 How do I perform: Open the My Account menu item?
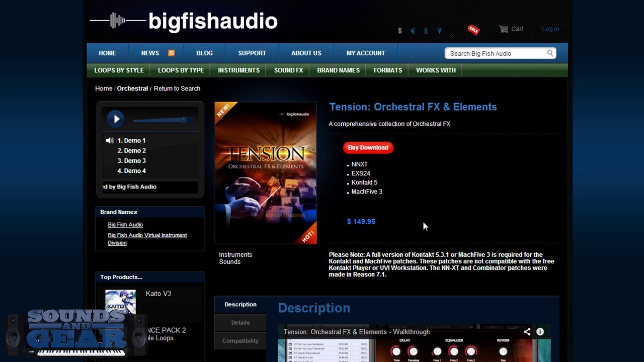365,53
